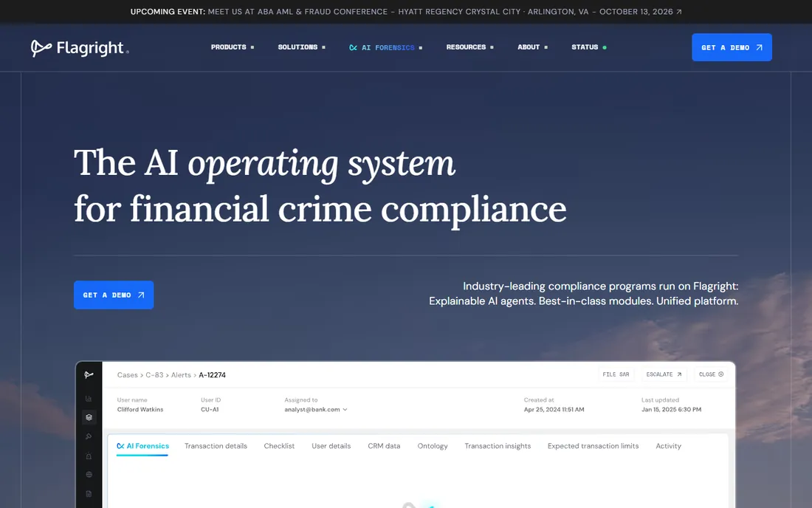Open the document report sidebar icon
812x508 pixels.
[89, 493]
